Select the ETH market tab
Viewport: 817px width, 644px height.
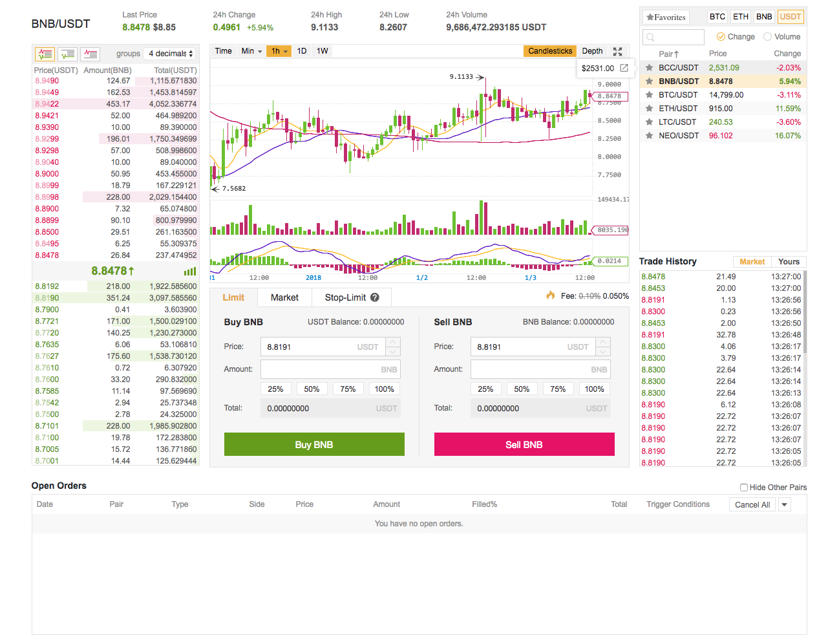741,17
